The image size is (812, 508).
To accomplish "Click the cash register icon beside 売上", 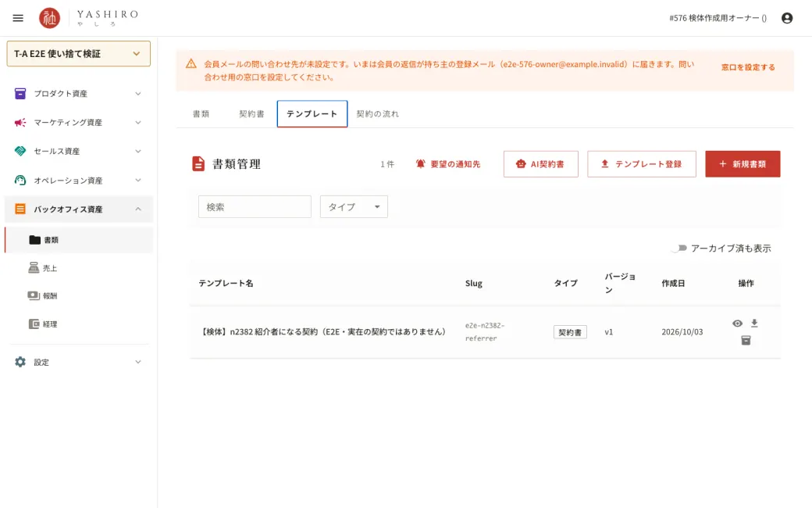I will point(34,267).
